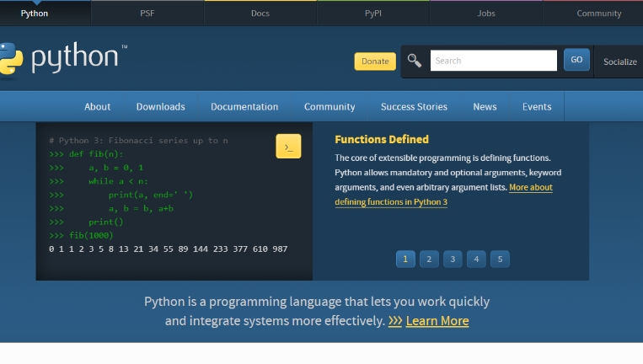This screenshot has width=643, height=364.
Task: Follow the Learn More link
Action: (x=437, y=321)
